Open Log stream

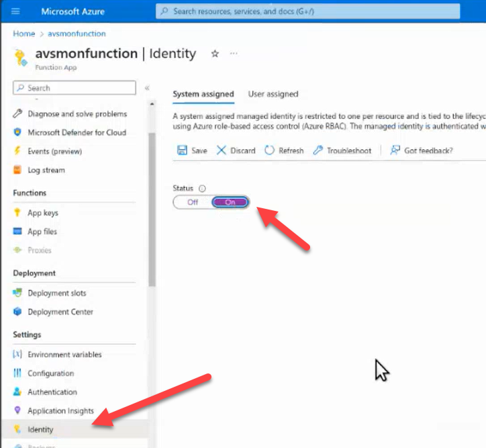point(46,170)
